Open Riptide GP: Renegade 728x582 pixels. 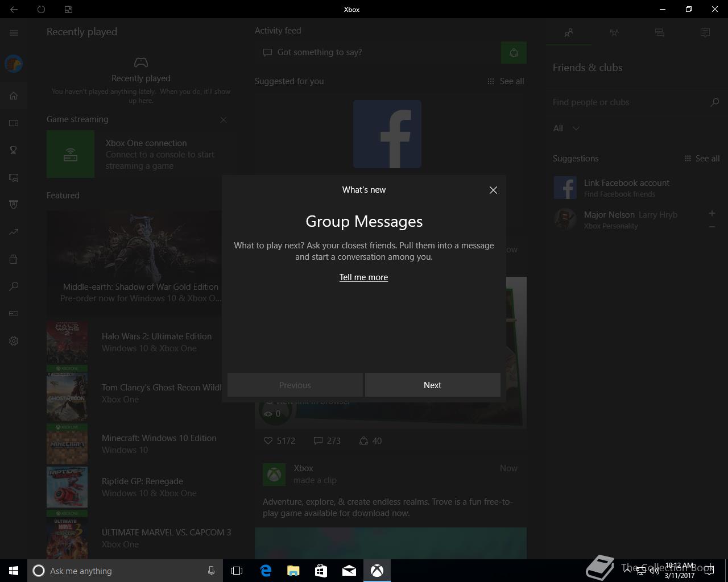141,487
